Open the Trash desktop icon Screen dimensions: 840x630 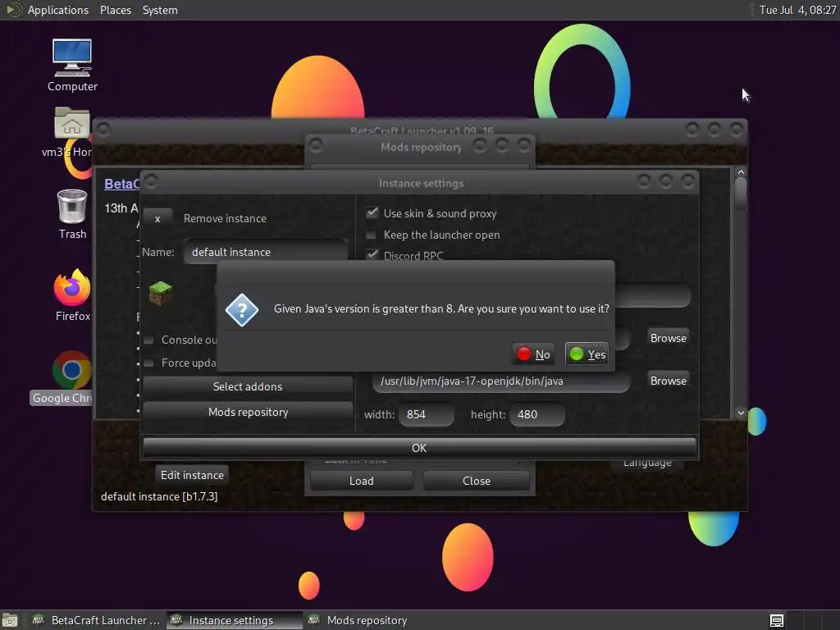(x=72, y=214)
